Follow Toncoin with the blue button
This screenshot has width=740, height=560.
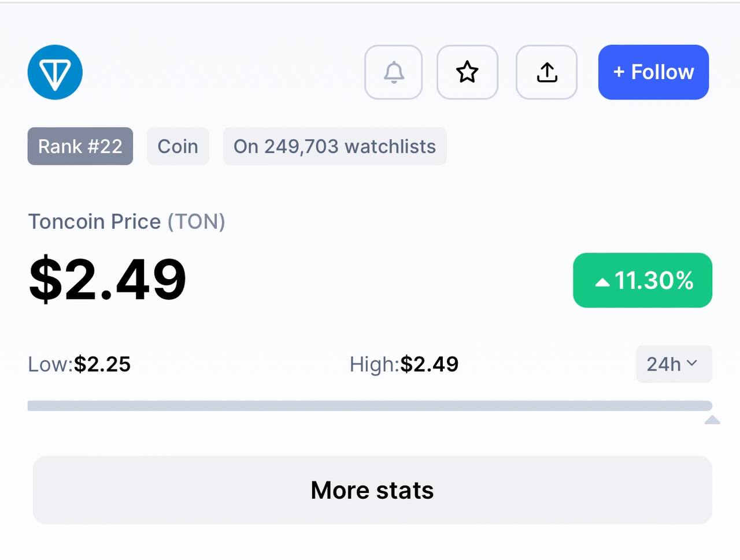pyautogui.click(x=653, y=72)
